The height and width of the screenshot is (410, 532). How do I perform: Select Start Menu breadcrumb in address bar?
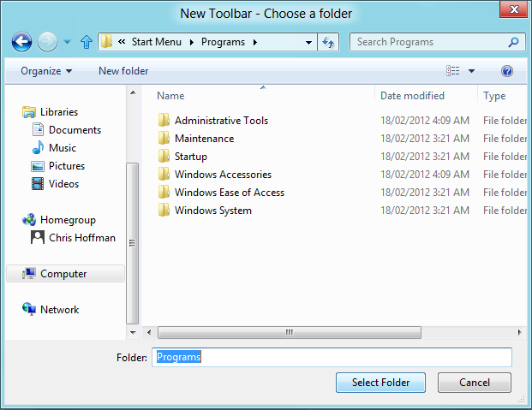(x=157, y=42)
